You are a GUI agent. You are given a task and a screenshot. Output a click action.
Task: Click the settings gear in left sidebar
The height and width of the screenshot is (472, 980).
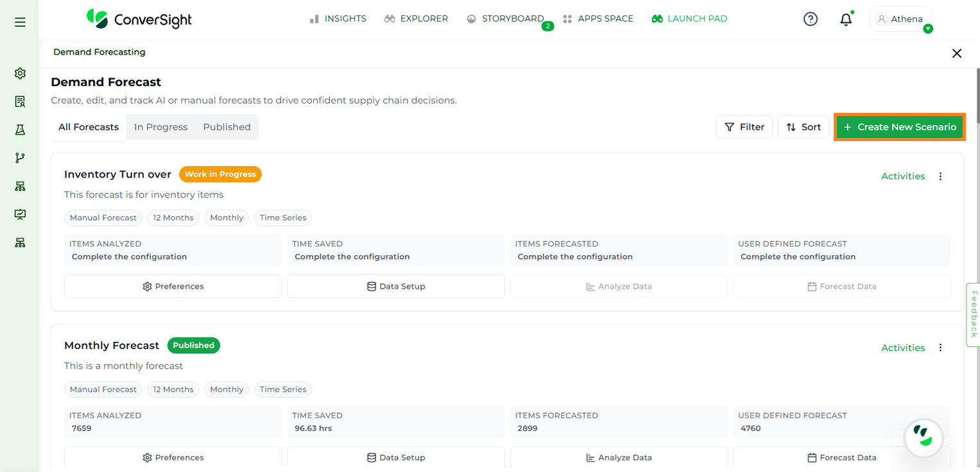tap(20, 74)
